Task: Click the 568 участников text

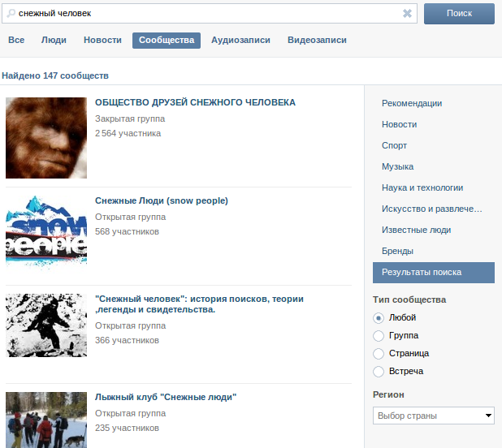Action: pos(127,231)
